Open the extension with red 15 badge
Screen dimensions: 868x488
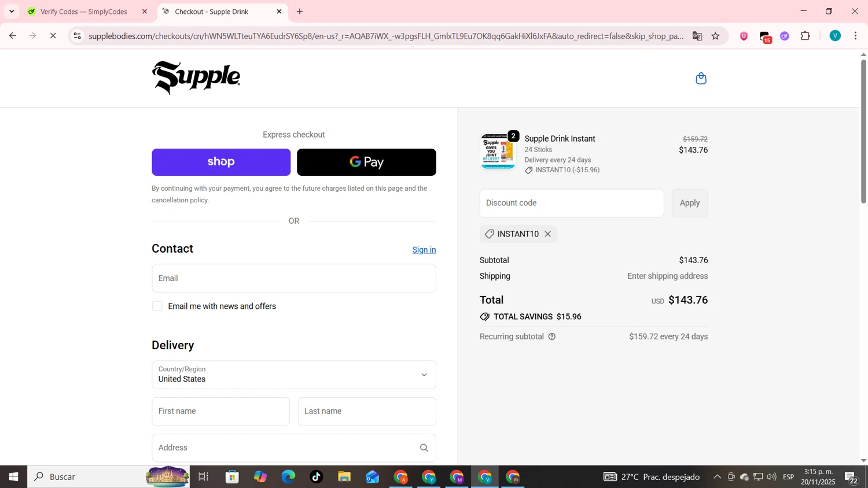(x=765, y=37)
